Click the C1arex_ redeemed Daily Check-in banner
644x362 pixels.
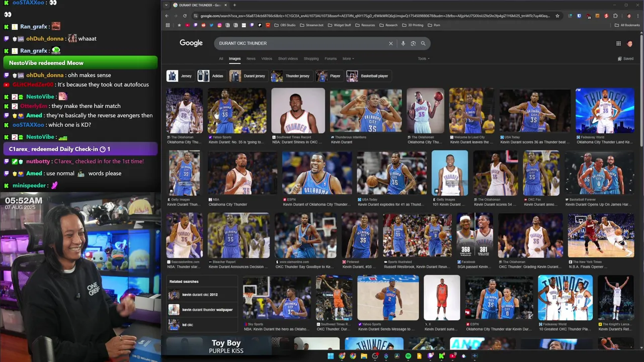tap(80, 149)
